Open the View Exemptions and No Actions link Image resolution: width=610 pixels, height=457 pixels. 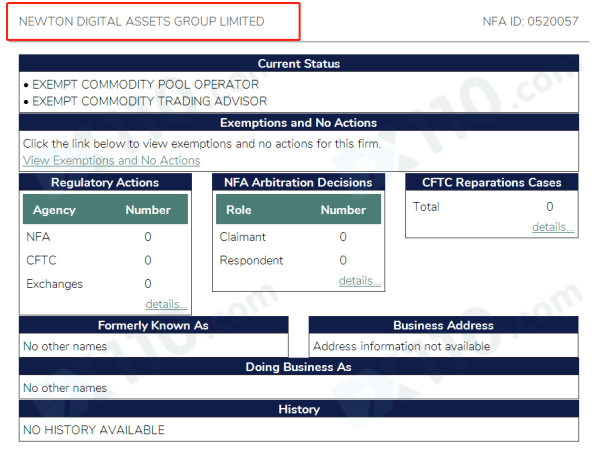tap(111, 161)
